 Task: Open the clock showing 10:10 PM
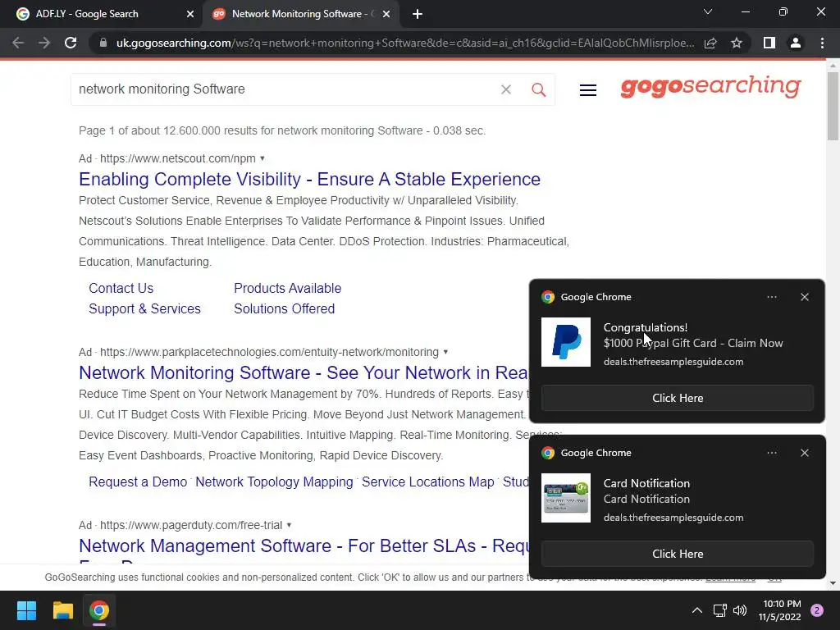point(779,610)
